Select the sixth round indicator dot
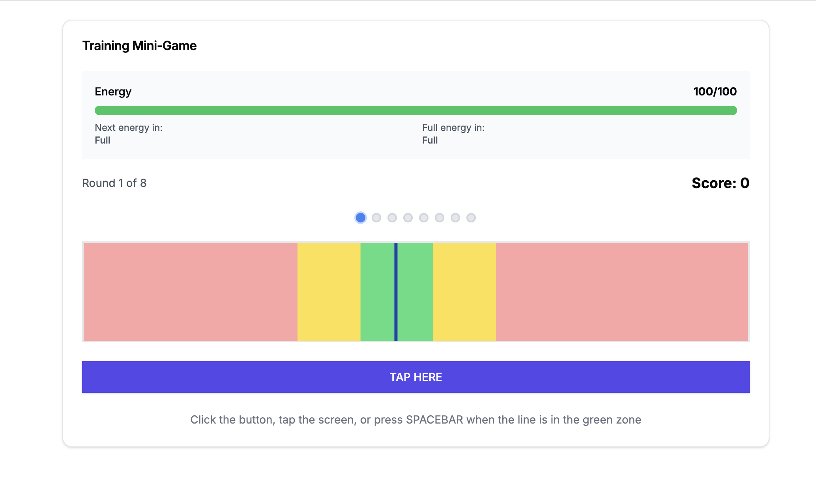Screen dimensions: 816x504 point(440,218)
